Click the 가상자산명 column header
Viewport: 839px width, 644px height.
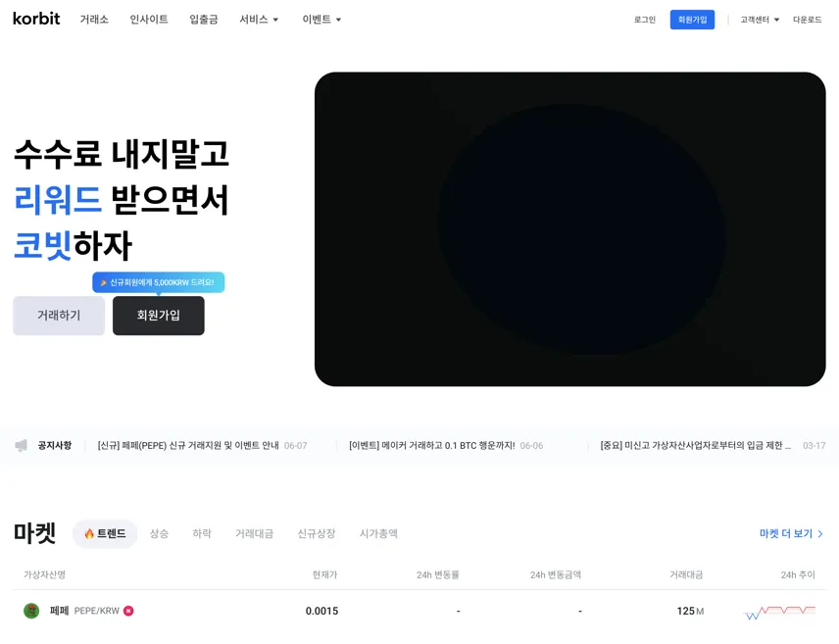pyautogui.click(x=44, y=575)
